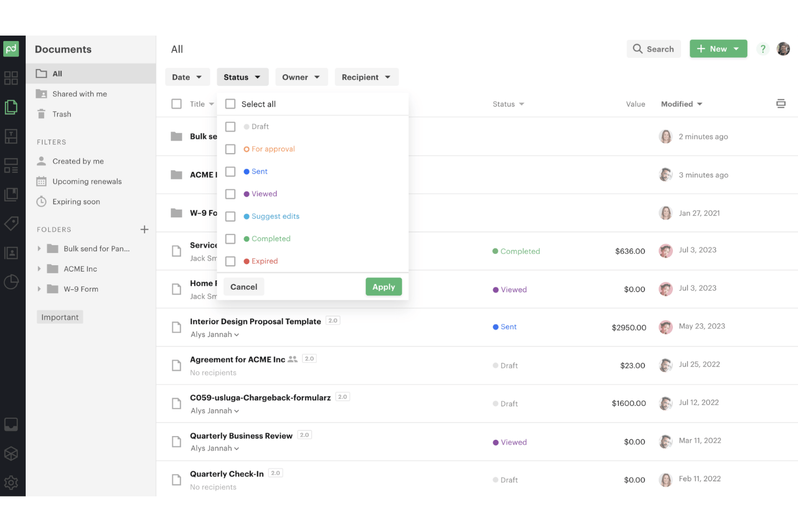Add a new folder with plus icon

(x=145, y=230)
